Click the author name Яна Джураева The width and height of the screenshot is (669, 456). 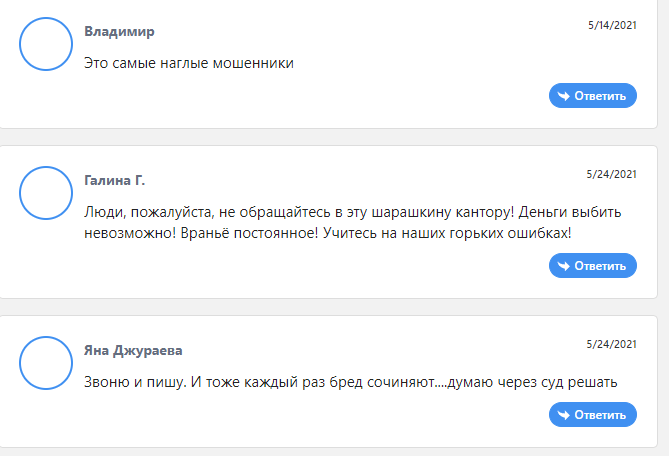tap(133, 351)
